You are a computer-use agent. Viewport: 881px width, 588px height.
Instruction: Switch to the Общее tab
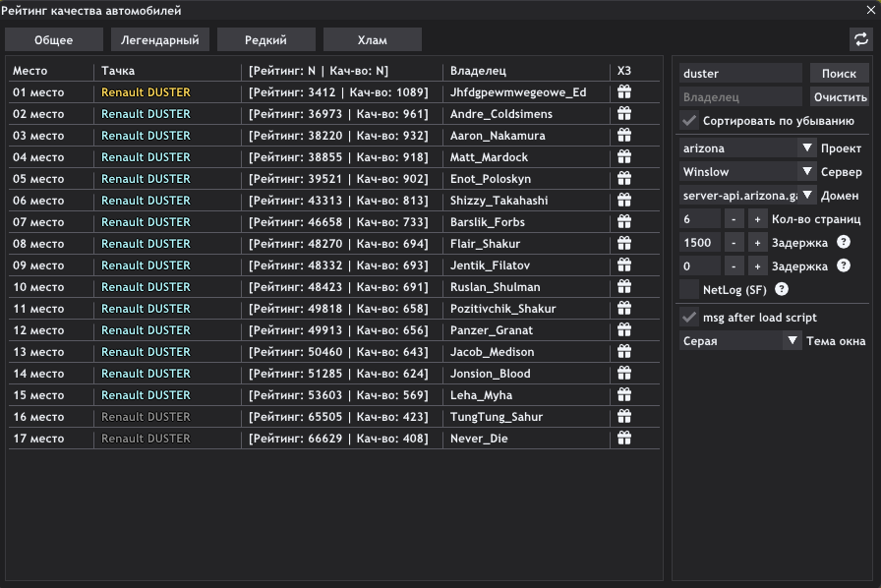pos(54,40)
